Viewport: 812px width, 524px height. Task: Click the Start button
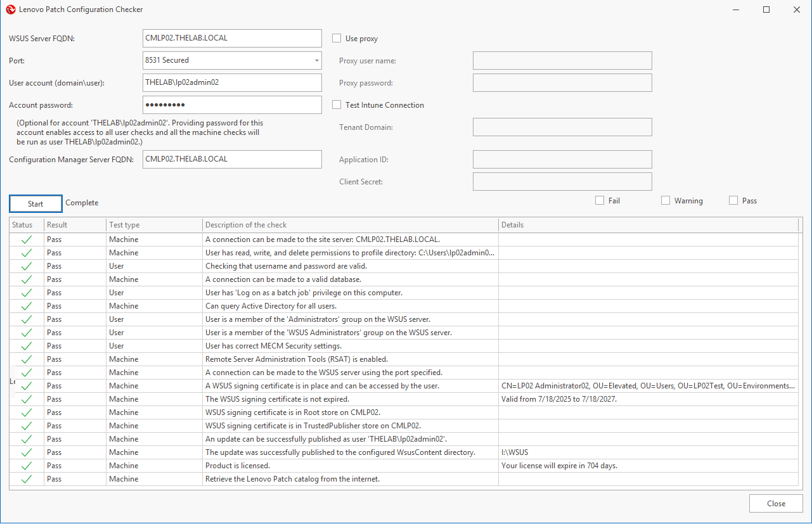pos(35,204)
